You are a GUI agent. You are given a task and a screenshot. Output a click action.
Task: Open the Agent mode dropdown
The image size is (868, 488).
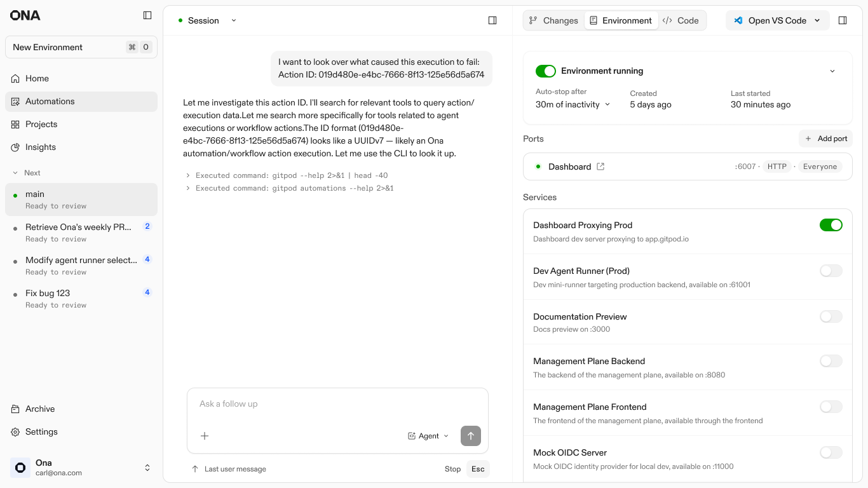(x=428, y=436)
